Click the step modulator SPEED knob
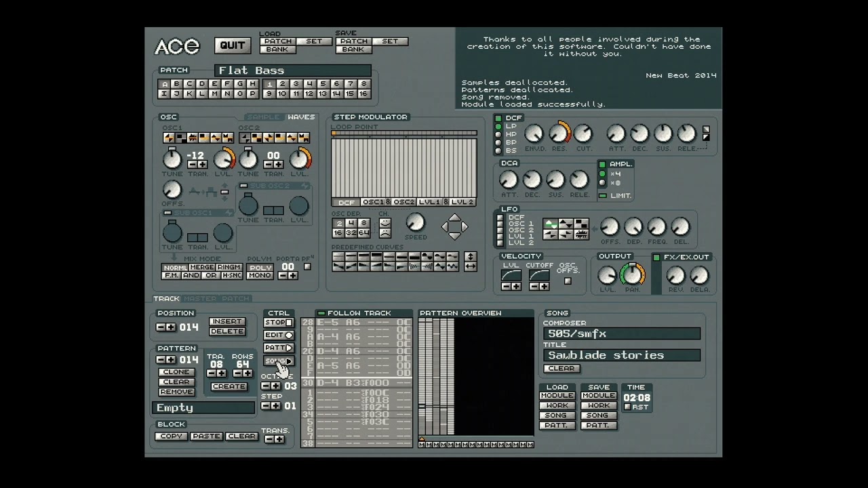The width and height of the screenshot is (868, 488). click(x=415, y=222)
